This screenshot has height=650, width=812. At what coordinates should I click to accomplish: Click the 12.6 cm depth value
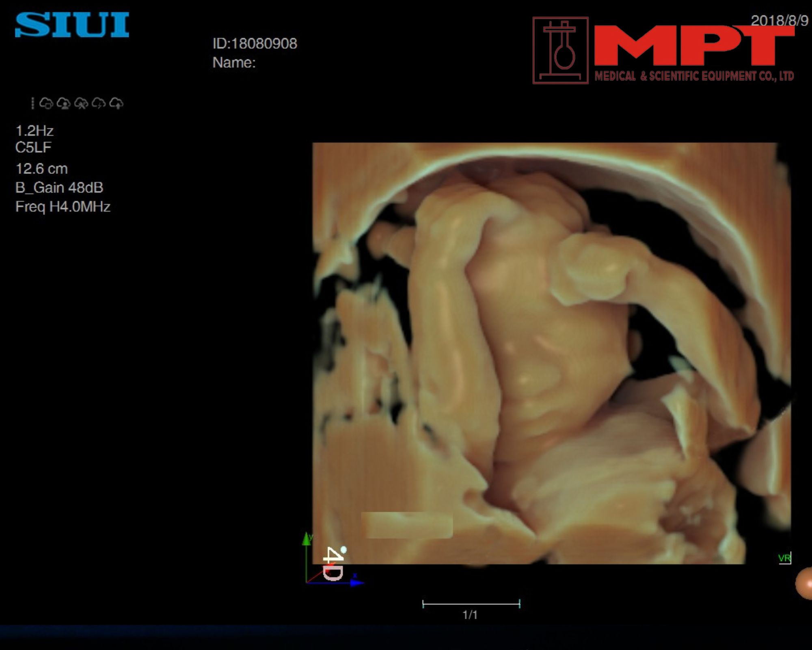41,169
